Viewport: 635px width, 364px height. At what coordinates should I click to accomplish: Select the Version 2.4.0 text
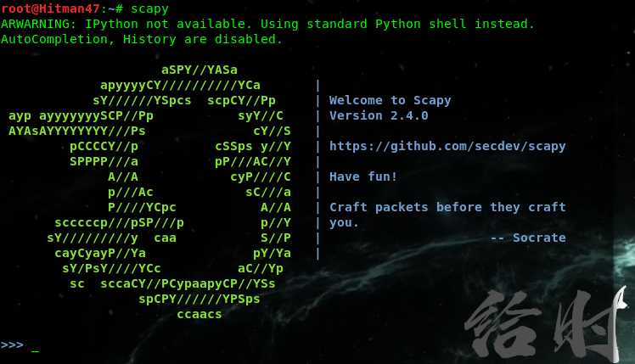(x=379, y=115)
